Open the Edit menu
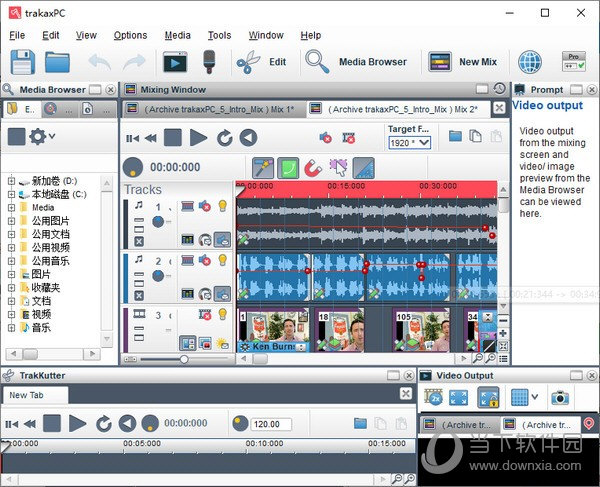The width and height of the screenshot is (600, 487). point(51,35)
